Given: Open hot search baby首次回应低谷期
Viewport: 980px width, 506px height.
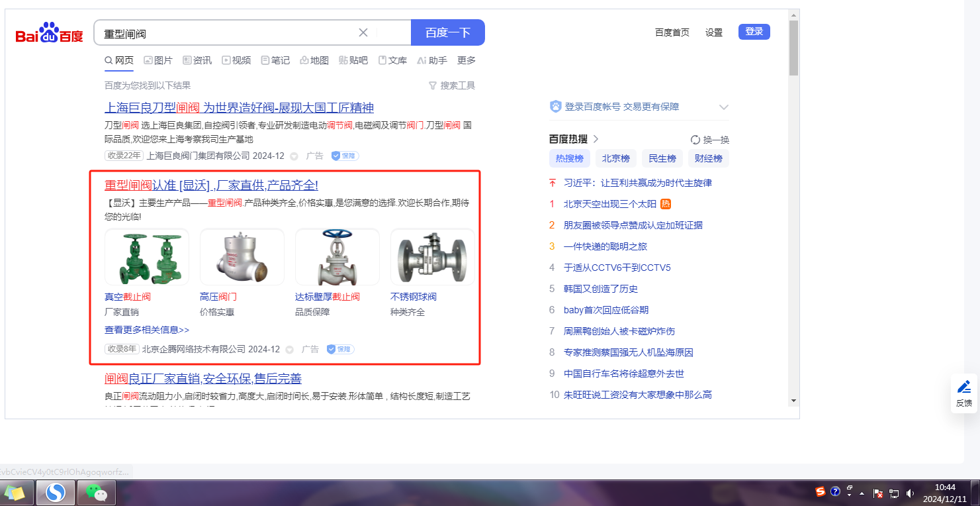Looking at the screenshot, I should coord(606,310).
